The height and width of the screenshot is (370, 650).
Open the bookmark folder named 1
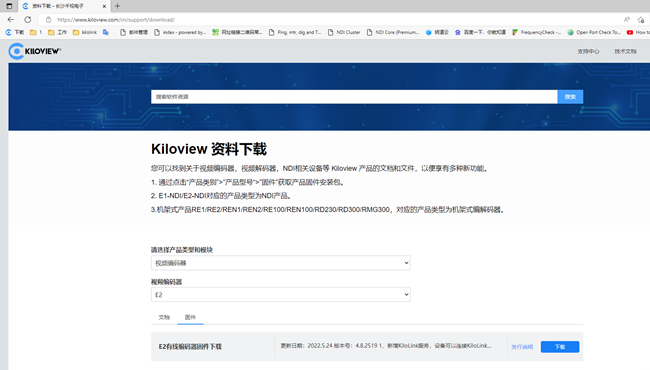coord(36,32)
